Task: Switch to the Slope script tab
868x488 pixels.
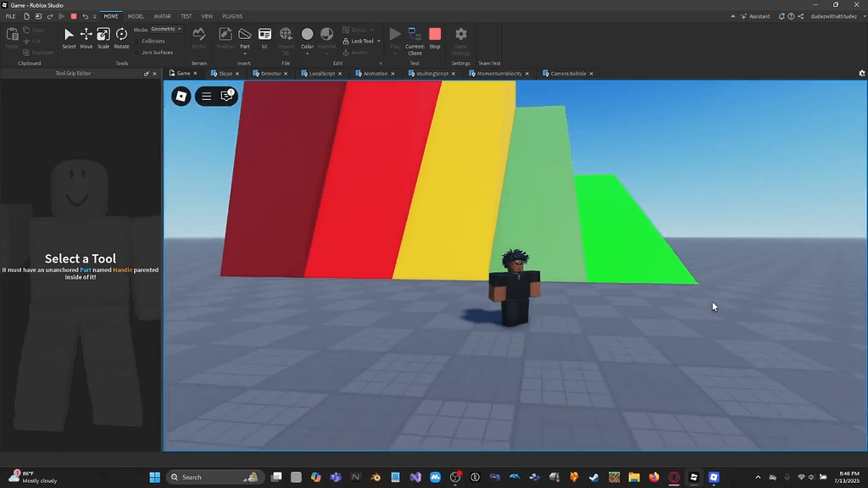Action: [223, 74]
